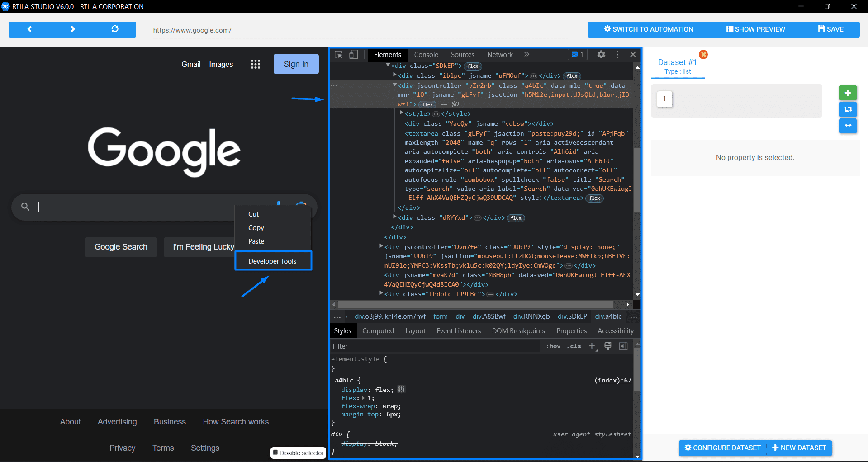Toggle flex badge on textarea element
Viewport: 868px width, 462px height.
coord(594,198)
